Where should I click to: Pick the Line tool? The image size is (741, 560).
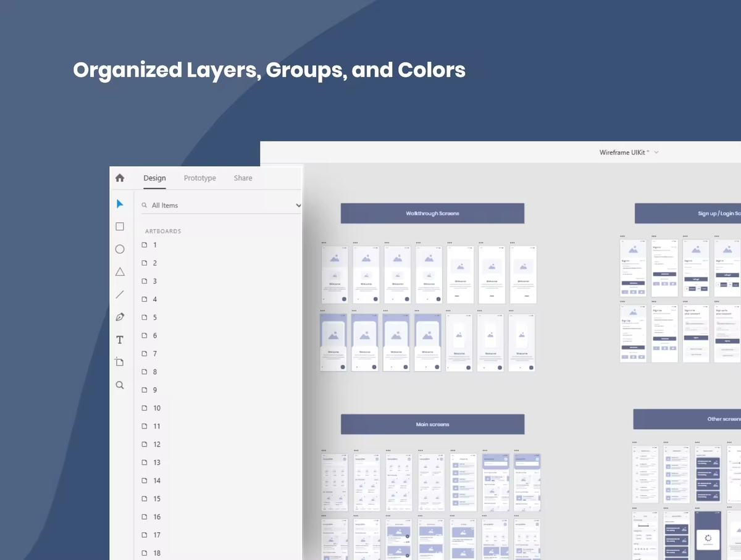[x=120, y=295]
